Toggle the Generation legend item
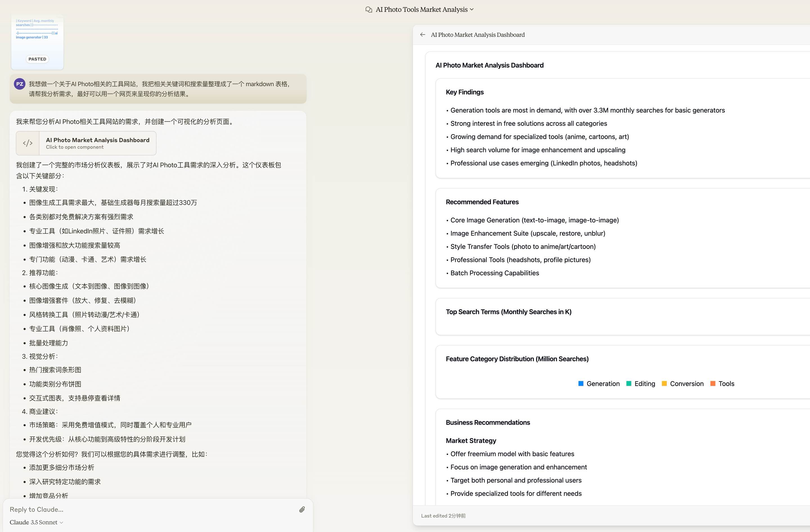This screenshot has width=810, height=532. coord(599,384)
